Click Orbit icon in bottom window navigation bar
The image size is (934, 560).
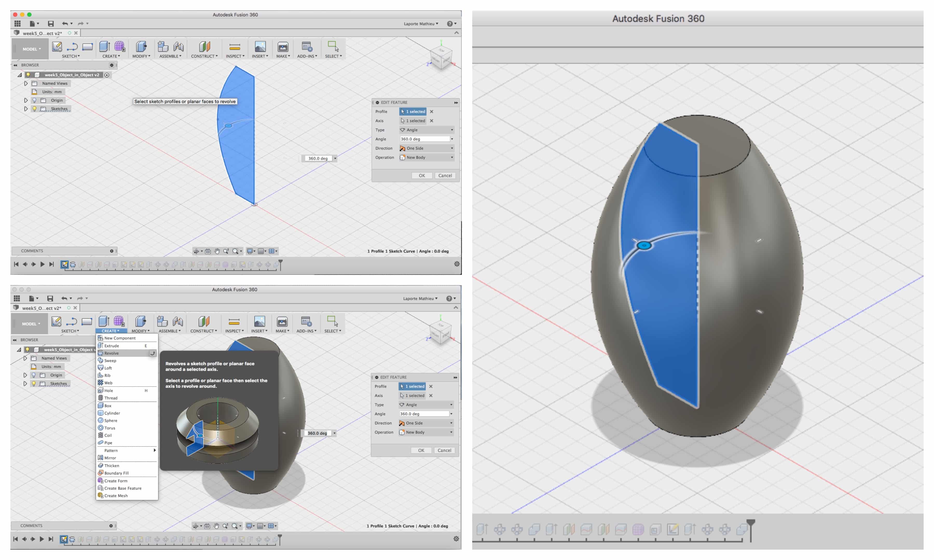pos(196,526)
